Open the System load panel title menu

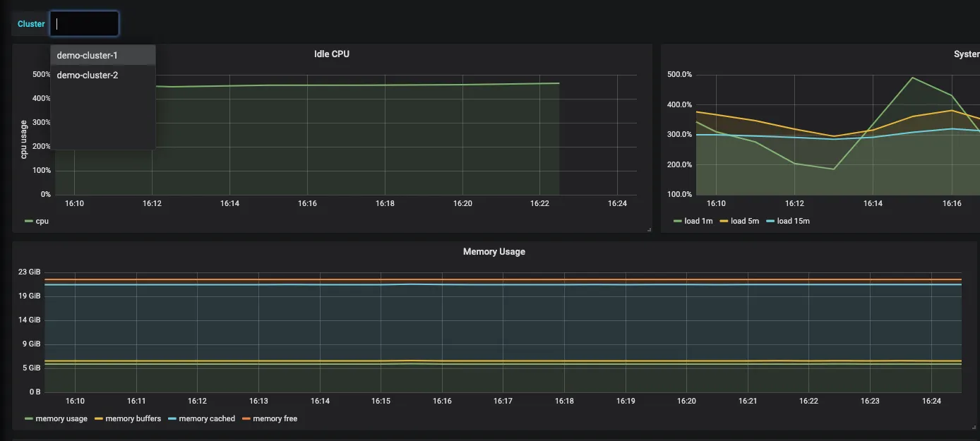coord(967,54)
